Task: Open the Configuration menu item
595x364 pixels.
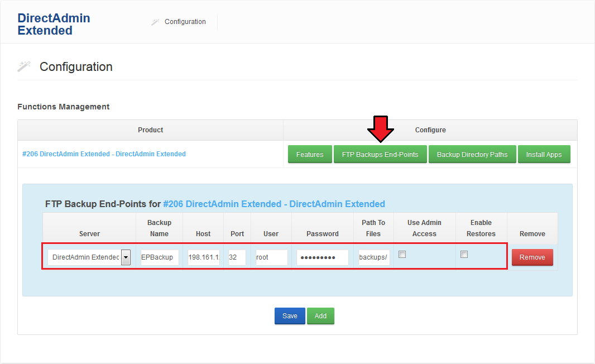Action: coord(185,22)
